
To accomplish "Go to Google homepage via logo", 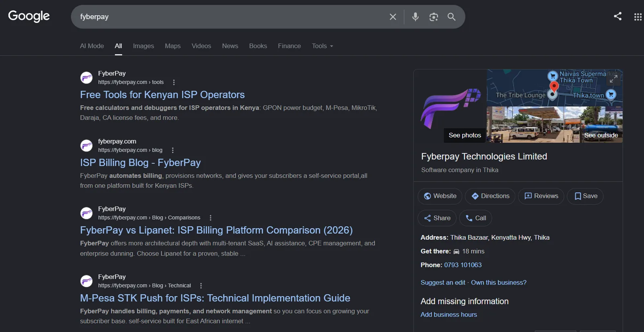I will 29,16.
